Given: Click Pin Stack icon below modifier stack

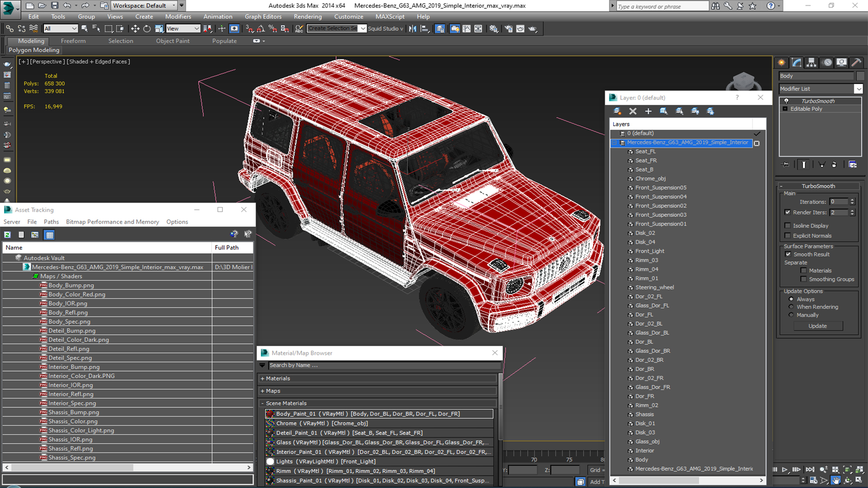Looking at the screenshot, I should pos(786,164).
